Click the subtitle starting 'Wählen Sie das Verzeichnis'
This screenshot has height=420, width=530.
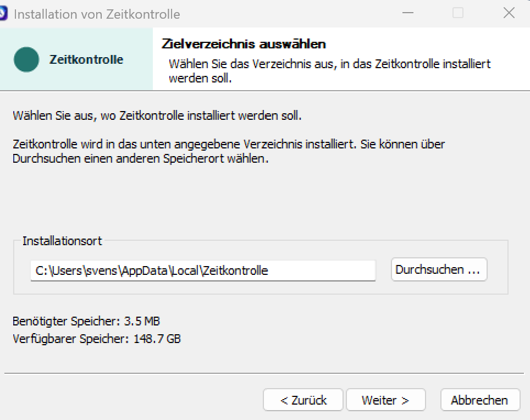click(x=329, y=71)
